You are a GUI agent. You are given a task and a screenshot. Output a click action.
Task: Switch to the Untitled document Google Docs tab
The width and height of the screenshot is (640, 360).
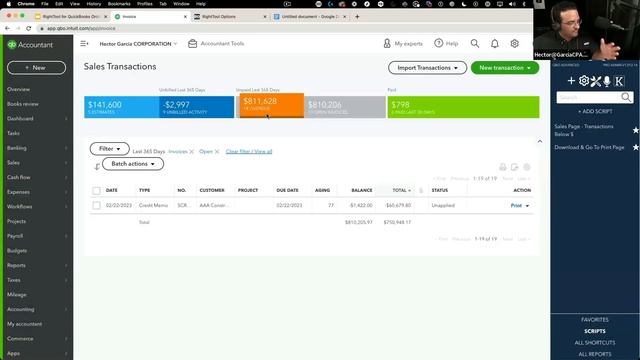pos(310,17)
